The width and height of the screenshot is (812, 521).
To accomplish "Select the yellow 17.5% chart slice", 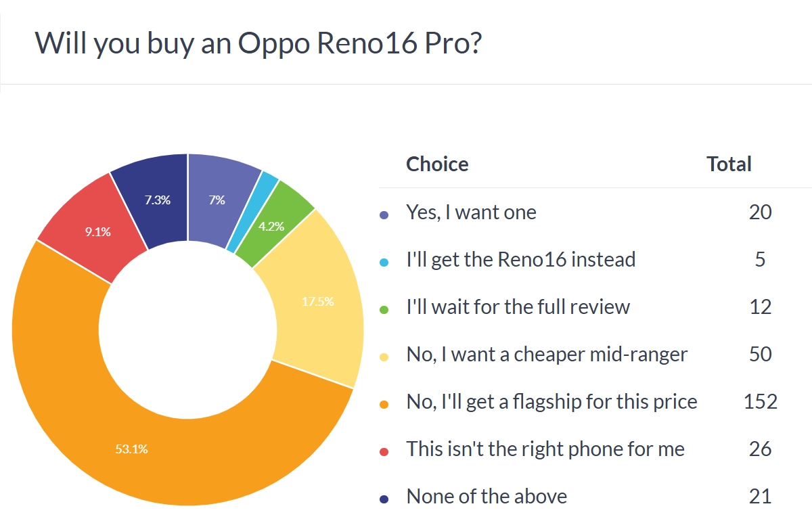I will [317, 301].
